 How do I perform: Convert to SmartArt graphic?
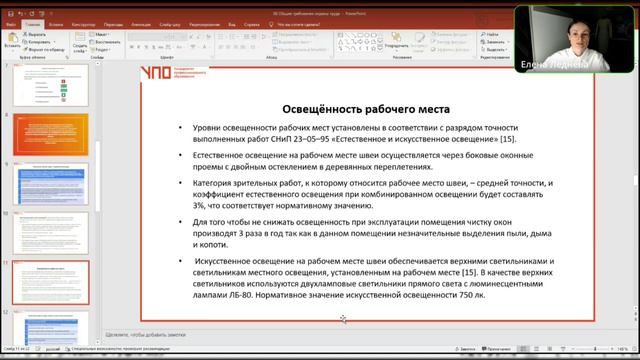tap(300, 49)
